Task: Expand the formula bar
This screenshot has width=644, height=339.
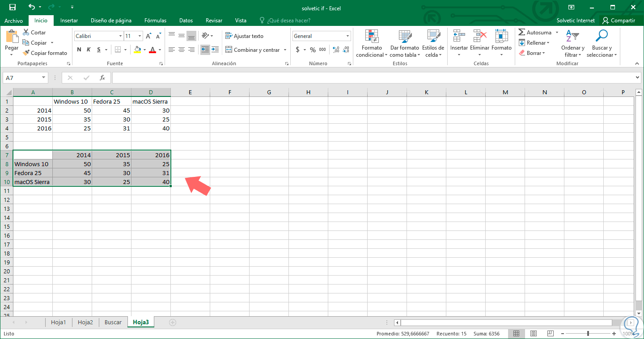Action: click(638, 78)
